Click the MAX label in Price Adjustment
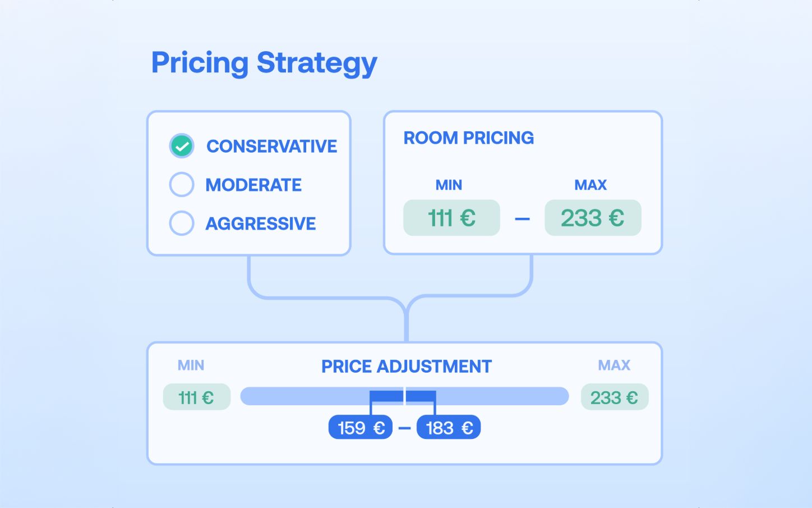812x508 pixels. pyautogui.click(x=614, y=365)
